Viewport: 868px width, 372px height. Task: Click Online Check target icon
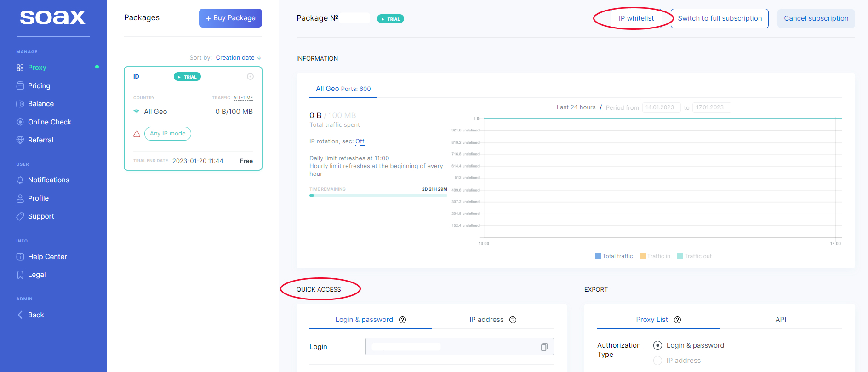[x=20, y=122]
